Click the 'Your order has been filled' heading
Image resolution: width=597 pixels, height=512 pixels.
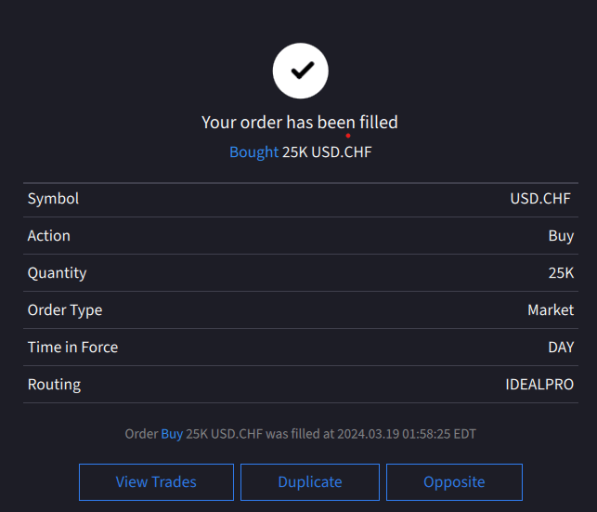300,123
